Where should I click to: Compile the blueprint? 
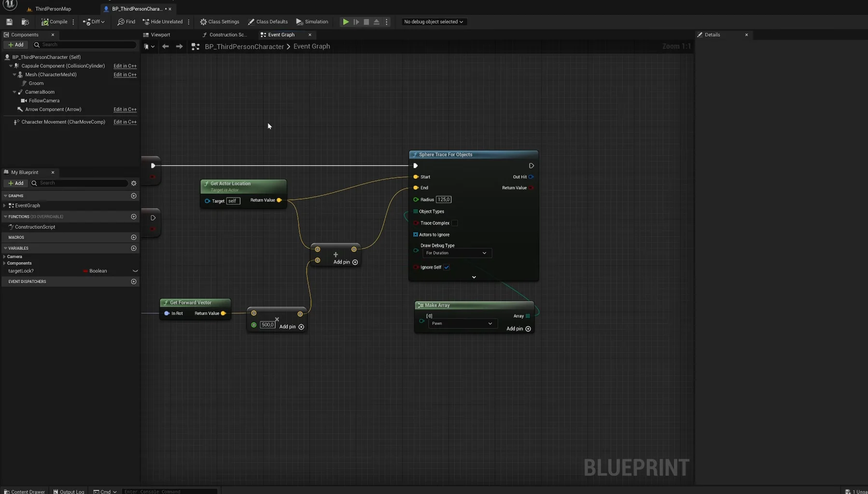pyautogui.click(x=54, y=22)
